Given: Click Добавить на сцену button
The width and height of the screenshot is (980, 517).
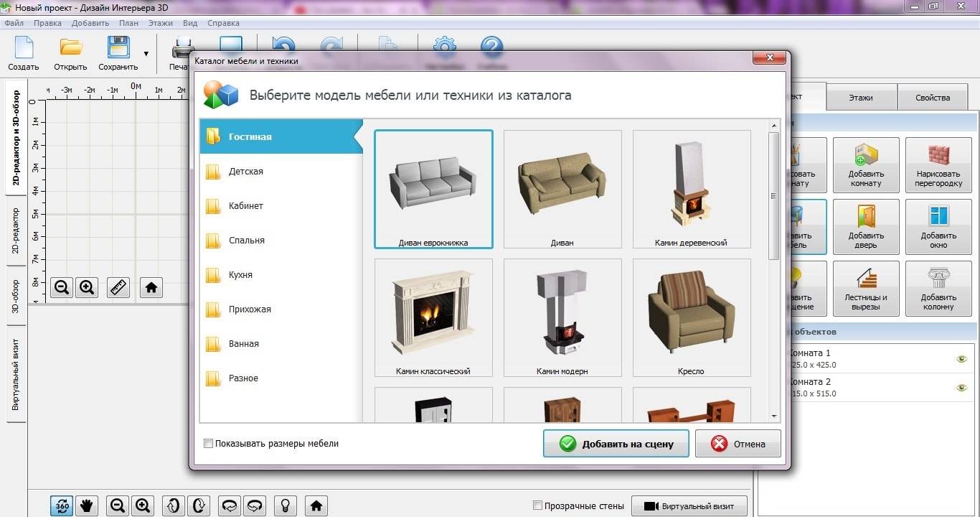Looking at the screenshot, I should (x=616, y=444).
